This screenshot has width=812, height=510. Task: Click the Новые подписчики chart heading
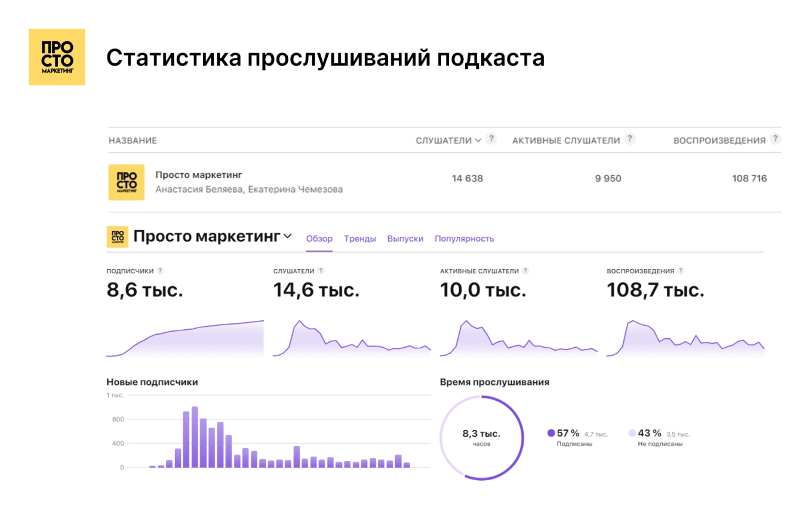tap(152, 382)
